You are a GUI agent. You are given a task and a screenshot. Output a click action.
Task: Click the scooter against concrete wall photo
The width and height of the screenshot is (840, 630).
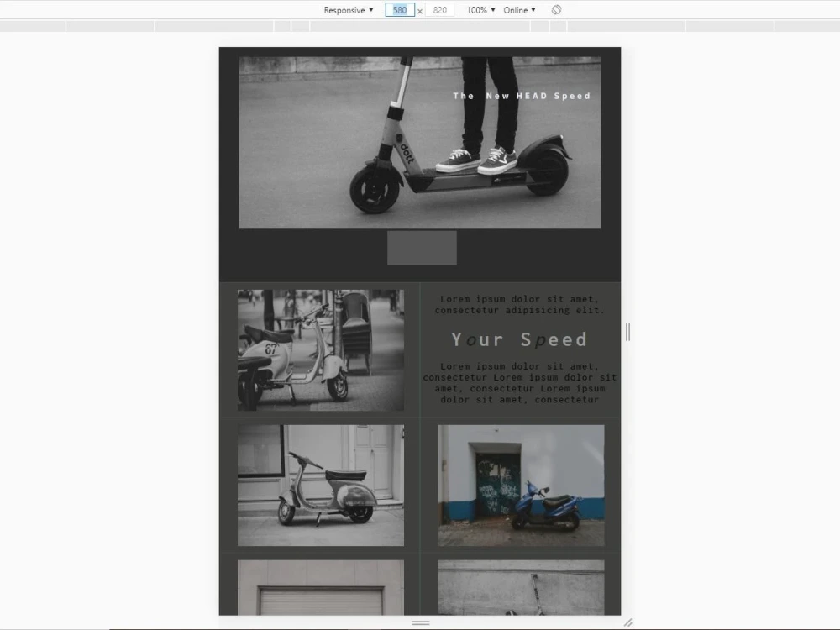tap(521, 588)
